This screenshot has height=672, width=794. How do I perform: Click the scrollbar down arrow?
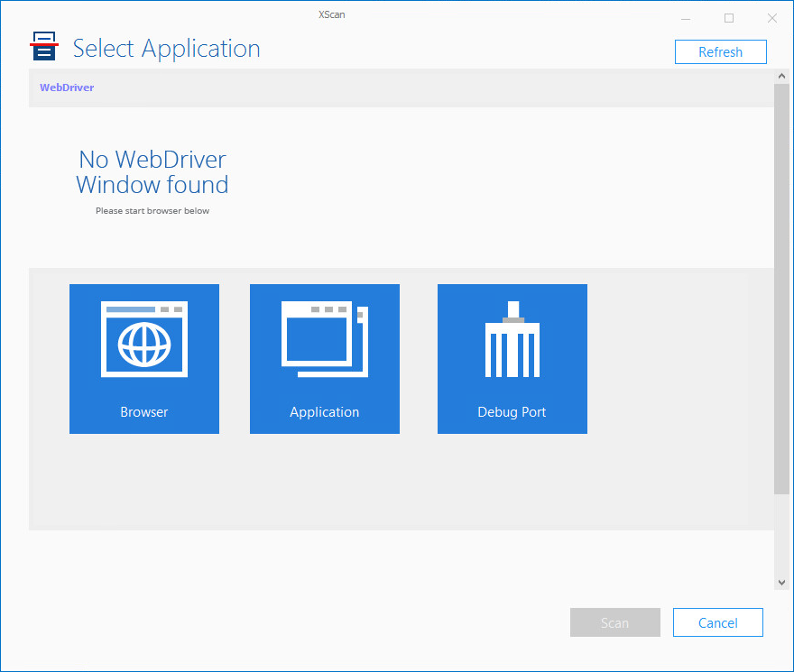781,583
